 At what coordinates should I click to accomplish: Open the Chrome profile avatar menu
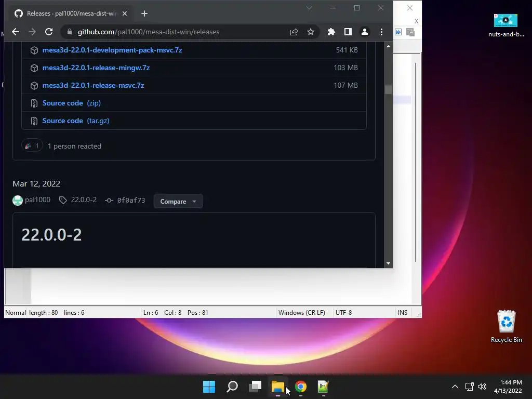point(364,32)
